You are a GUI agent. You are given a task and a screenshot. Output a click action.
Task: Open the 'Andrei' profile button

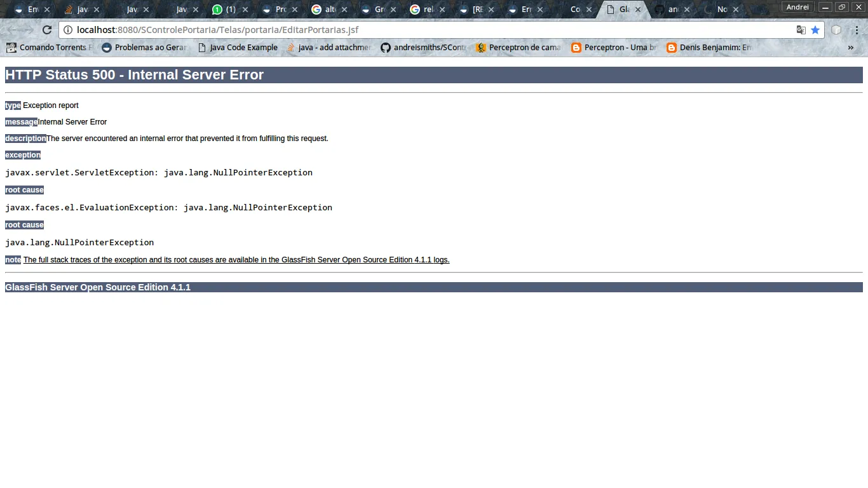pyautogui.click(x=797, y=7)
